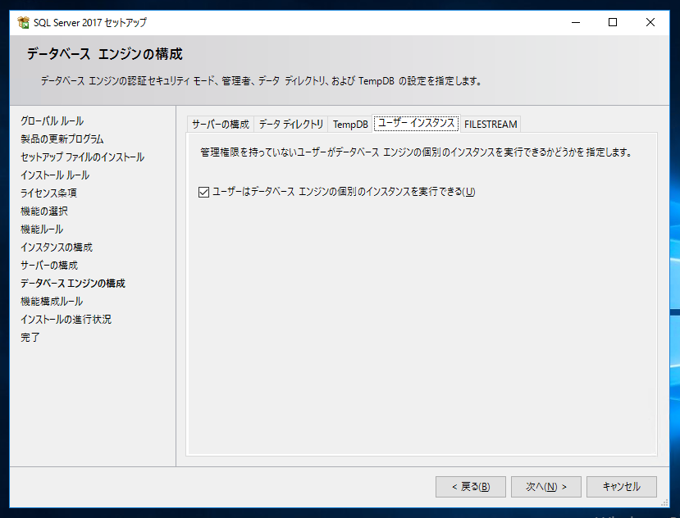The width and height of the screenshot is (680, 518).
Task: Maximize the SQL Server 2017 setup window
Action: click(612, 22)
